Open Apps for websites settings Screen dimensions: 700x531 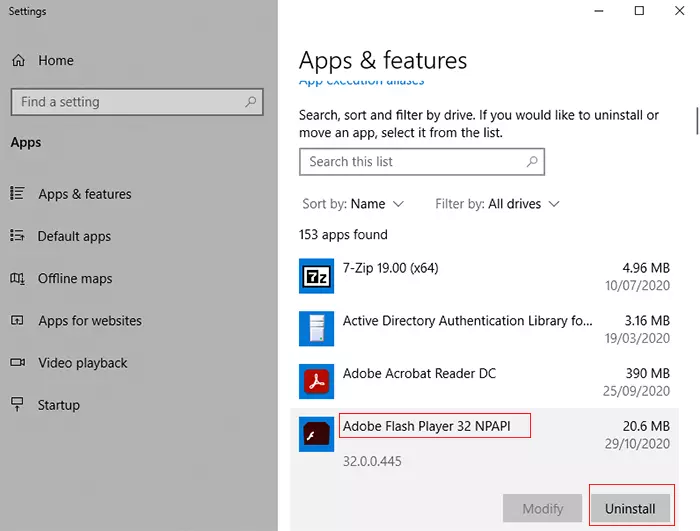(x=90, y=321)
